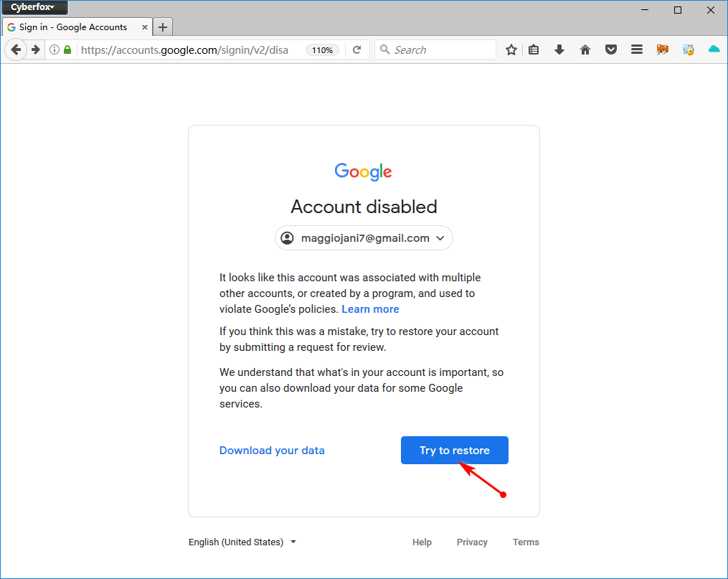Click the teal cloud extension icon
This screenshot has height=579, width=728.
coord(714,50)
